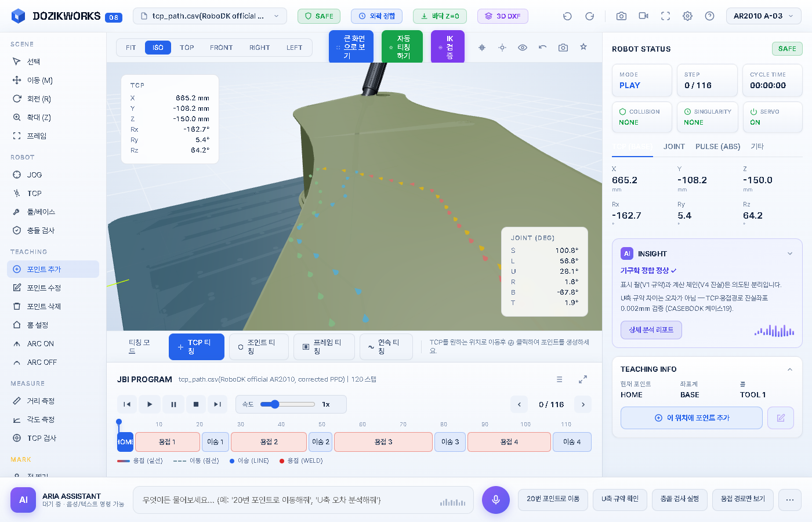Toggle 3D DXF option
This screenshot has width=812, height=522.
(503, 16)
